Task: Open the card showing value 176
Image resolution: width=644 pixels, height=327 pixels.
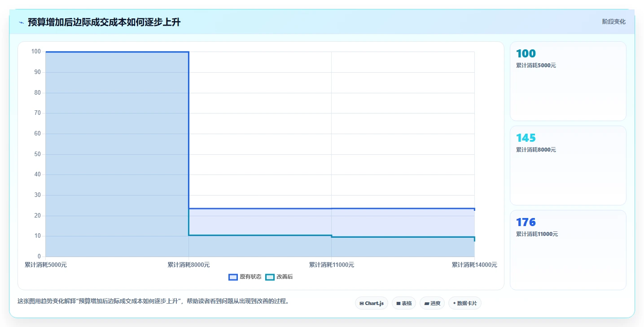Action: point(568,250)
